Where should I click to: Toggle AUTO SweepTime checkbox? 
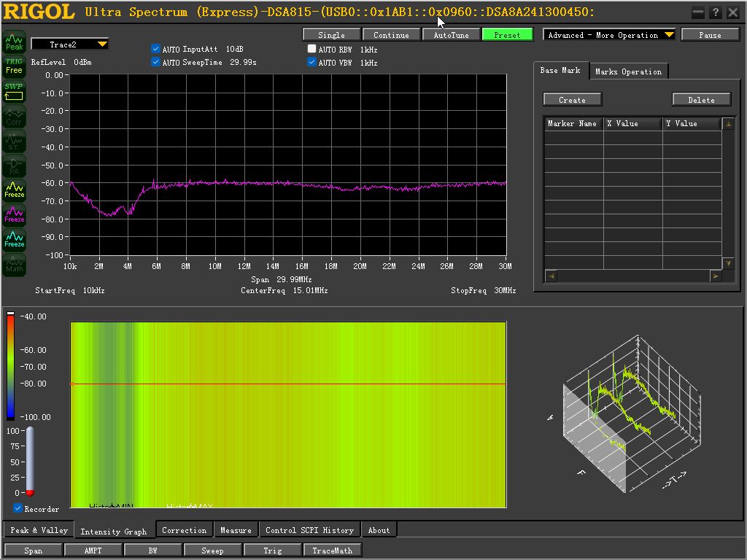155,62
